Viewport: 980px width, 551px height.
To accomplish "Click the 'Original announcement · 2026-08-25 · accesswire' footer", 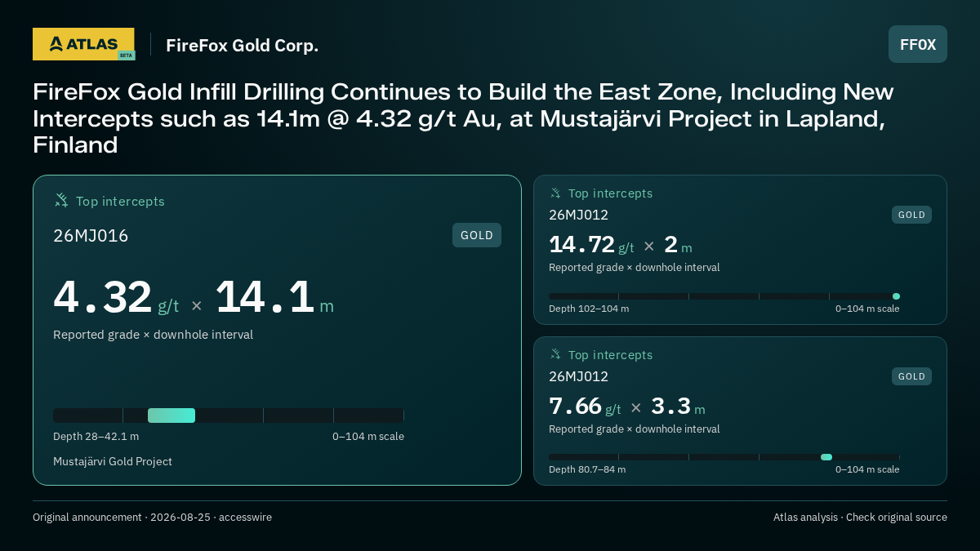I will tap(152, 518).
